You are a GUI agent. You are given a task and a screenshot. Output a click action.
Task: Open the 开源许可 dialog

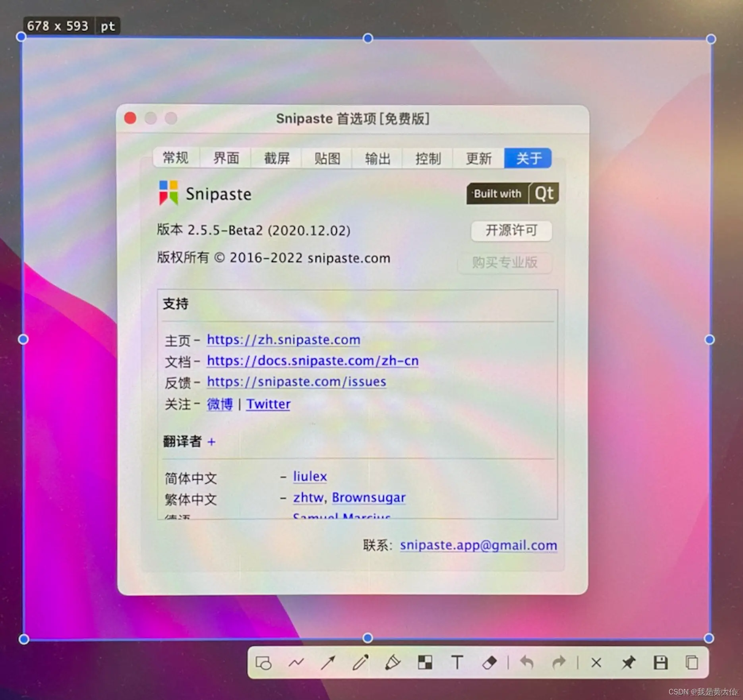click(511, 231)
